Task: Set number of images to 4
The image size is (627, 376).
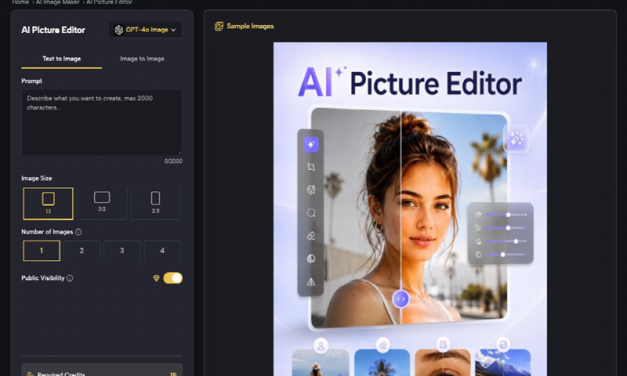Action: coord(162,251)
